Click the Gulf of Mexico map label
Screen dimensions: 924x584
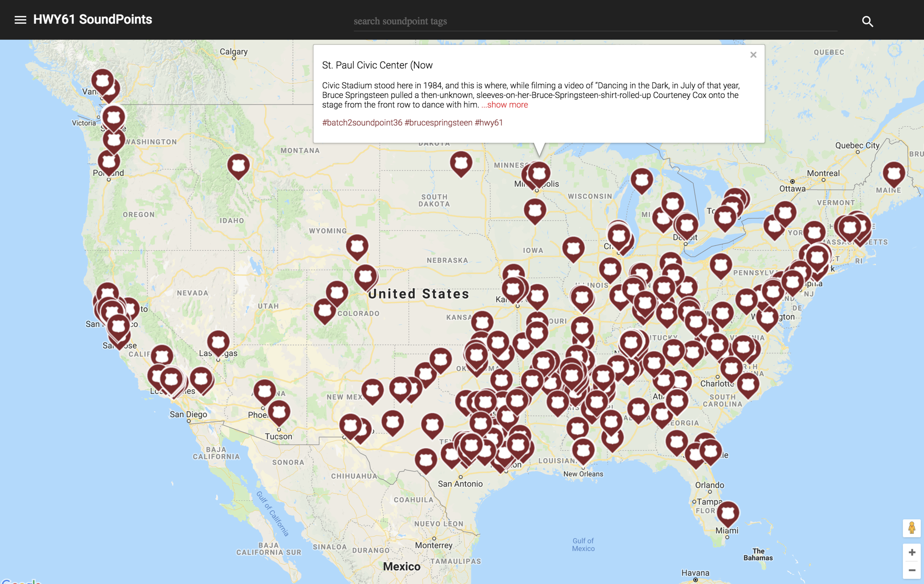(x=583, y=544)
